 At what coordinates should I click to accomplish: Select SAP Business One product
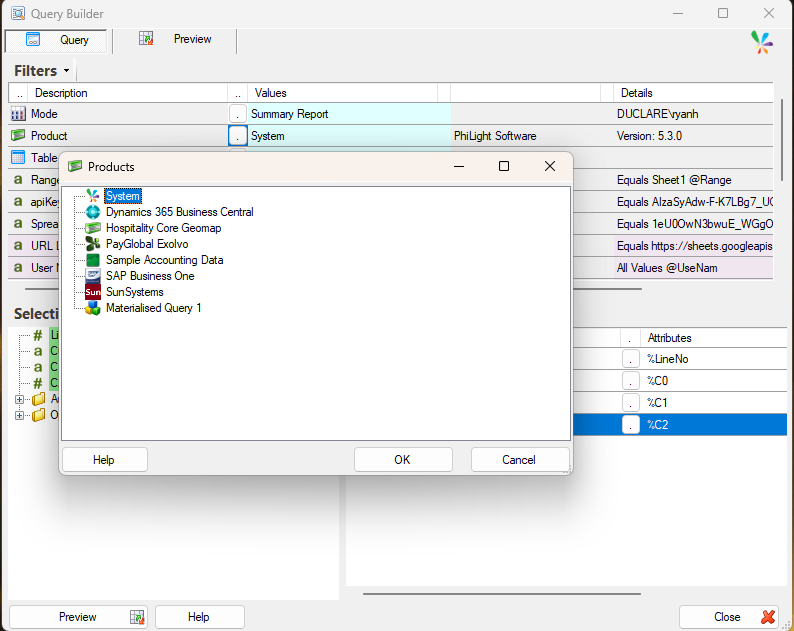[150, 276]
